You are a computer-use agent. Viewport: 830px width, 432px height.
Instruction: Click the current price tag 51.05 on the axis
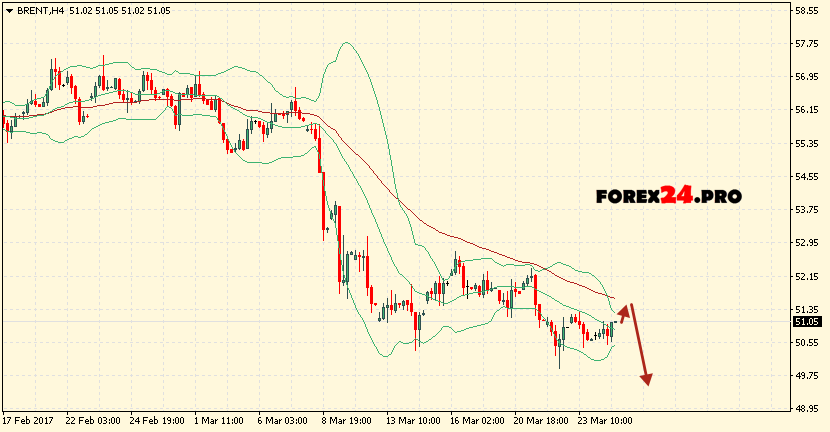807,322
